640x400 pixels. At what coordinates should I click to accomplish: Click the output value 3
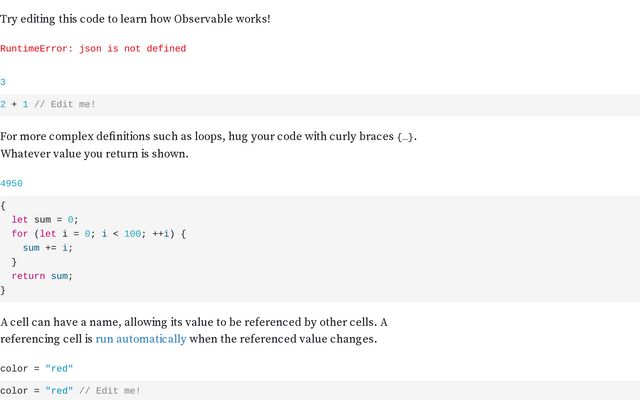click(x=3, y=82)
